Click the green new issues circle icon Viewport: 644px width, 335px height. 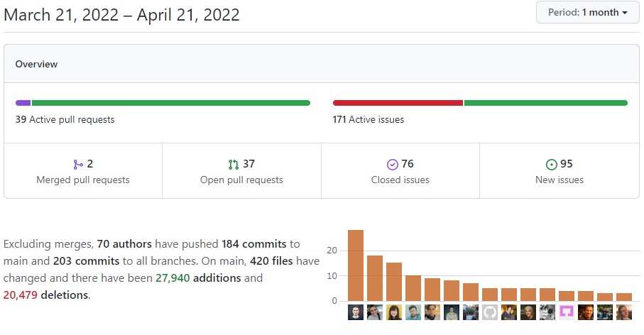(x=551, y=165)
